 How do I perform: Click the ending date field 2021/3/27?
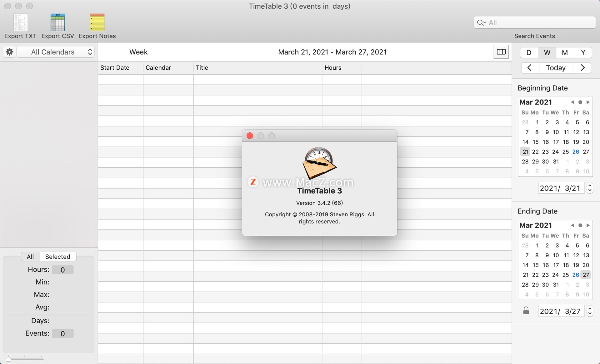click(x=561, y=311)
